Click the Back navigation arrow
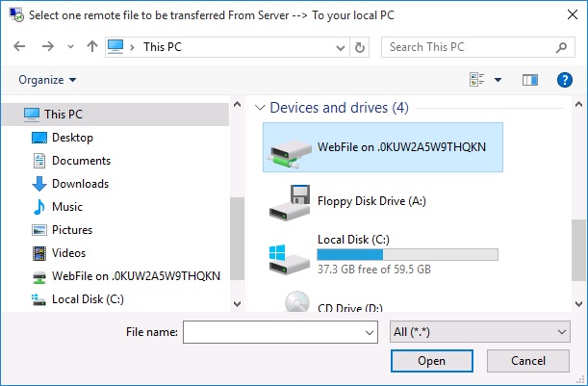This screenshot has height=386, width=588. (x=20, y=47)
